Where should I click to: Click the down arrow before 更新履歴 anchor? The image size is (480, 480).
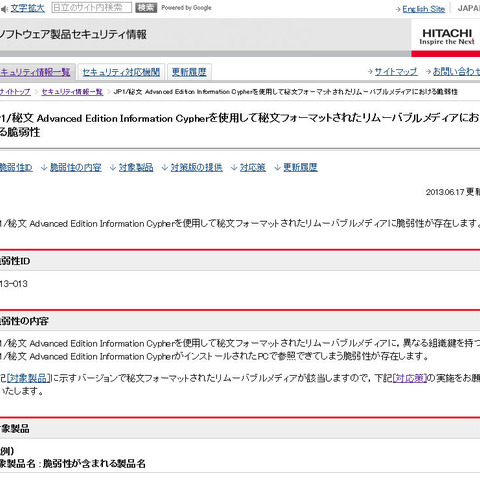tap(277, 167)
